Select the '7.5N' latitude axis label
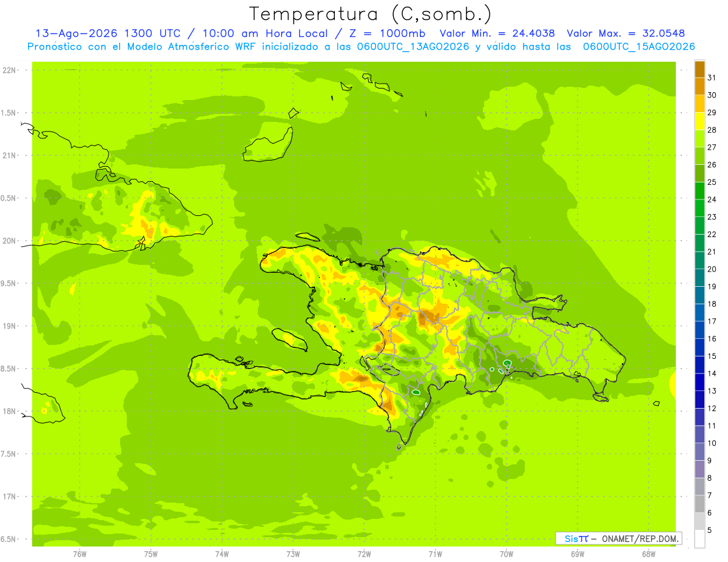The height and width of the screenshot is (562, 728). pos(9,454)
